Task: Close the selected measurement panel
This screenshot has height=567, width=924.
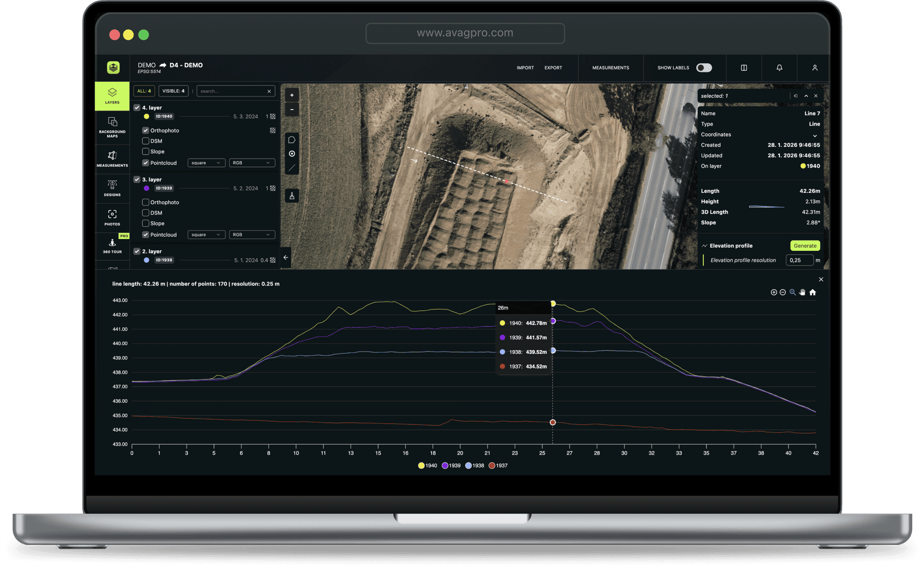Action: coord(816,96)
